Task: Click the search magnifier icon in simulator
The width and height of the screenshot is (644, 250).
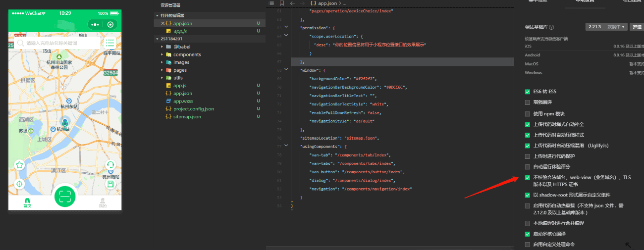Action: (x=21, y=43)
